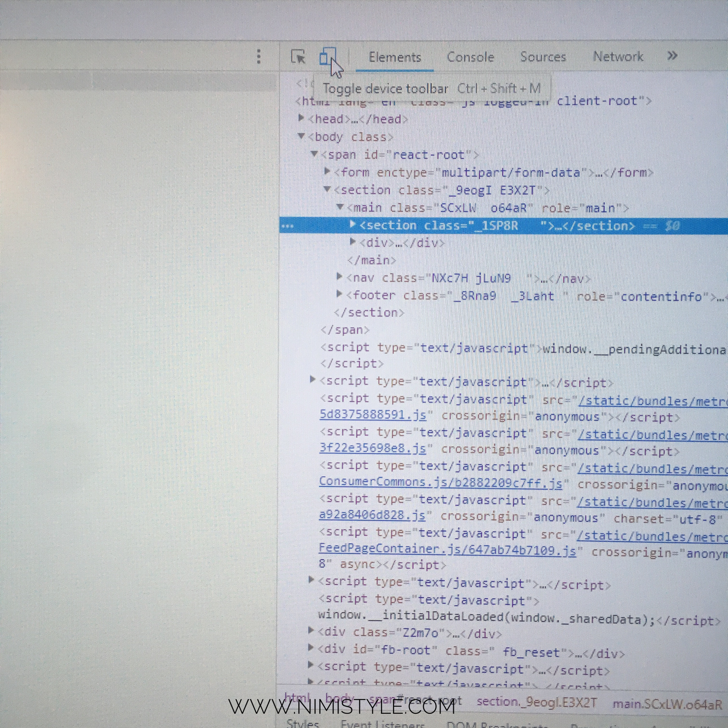Expand the head element
The width and height of the screenshot is (728, 728).
(301, 118)
